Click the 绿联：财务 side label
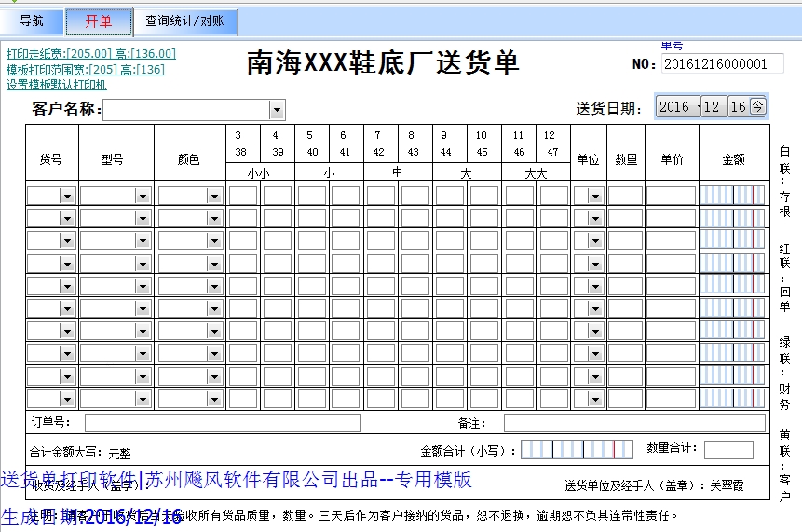 pos(784,373)
